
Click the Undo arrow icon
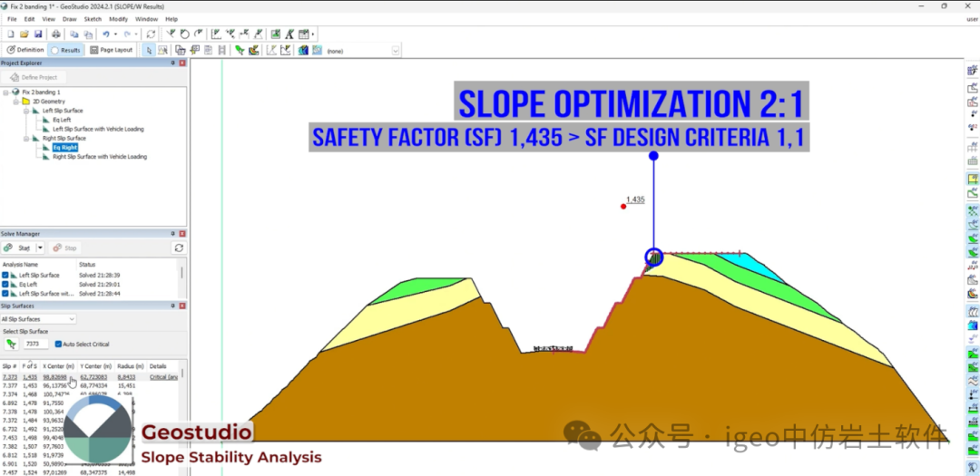[106, 34]
